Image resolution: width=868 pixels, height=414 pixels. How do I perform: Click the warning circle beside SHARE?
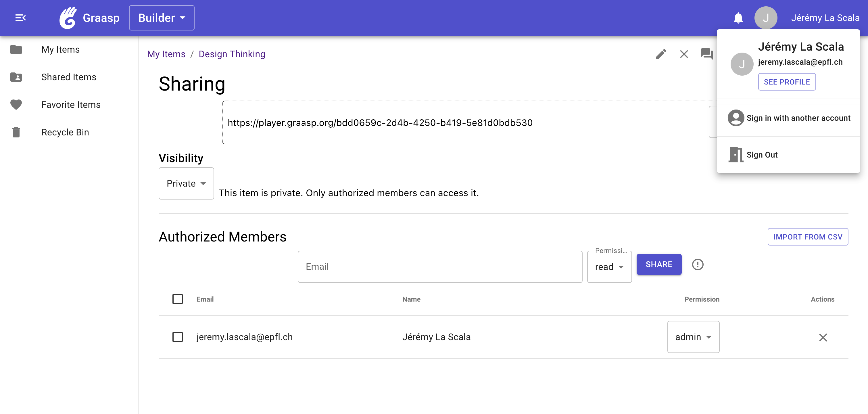point(698,265)
